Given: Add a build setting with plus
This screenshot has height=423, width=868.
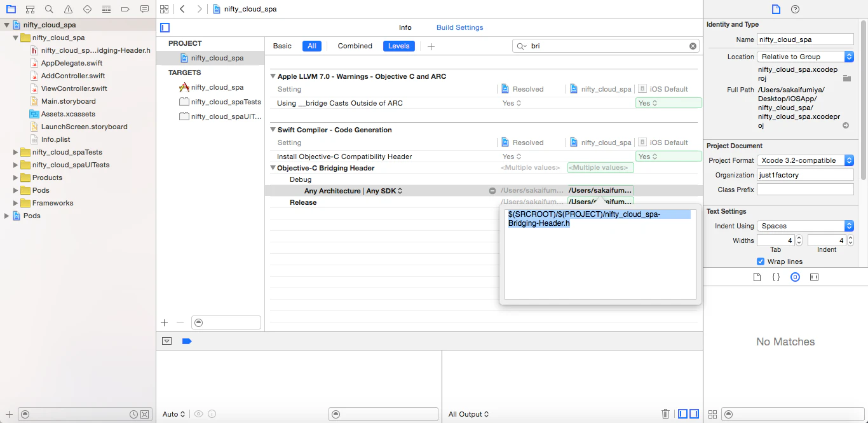Looking at the screenshot, I should [x=431, y=46].
